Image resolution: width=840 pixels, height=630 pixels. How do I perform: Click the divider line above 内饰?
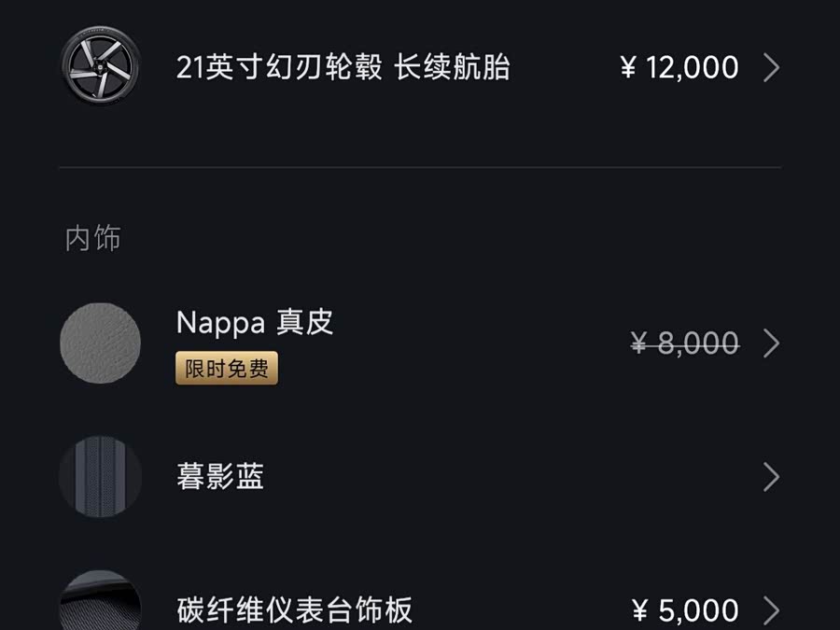[x=420, y=168]
